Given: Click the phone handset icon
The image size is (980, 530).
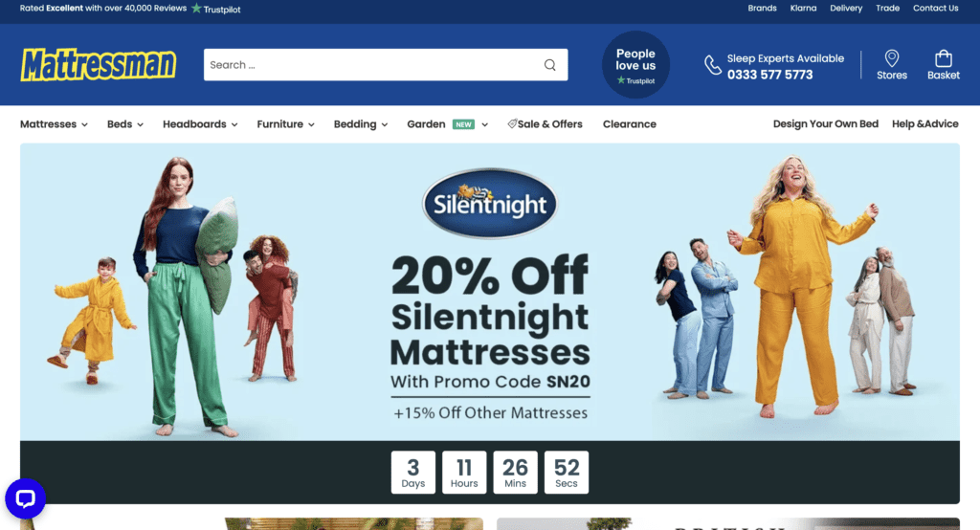Looking at the screenshot, I should [x=712, y=65].
